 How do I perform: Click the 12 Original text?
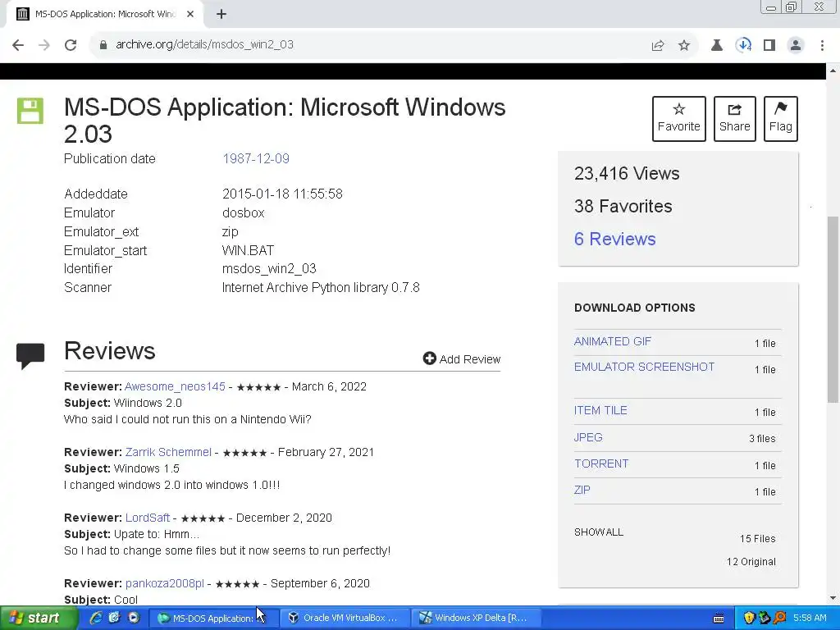(x=751, y=561)
